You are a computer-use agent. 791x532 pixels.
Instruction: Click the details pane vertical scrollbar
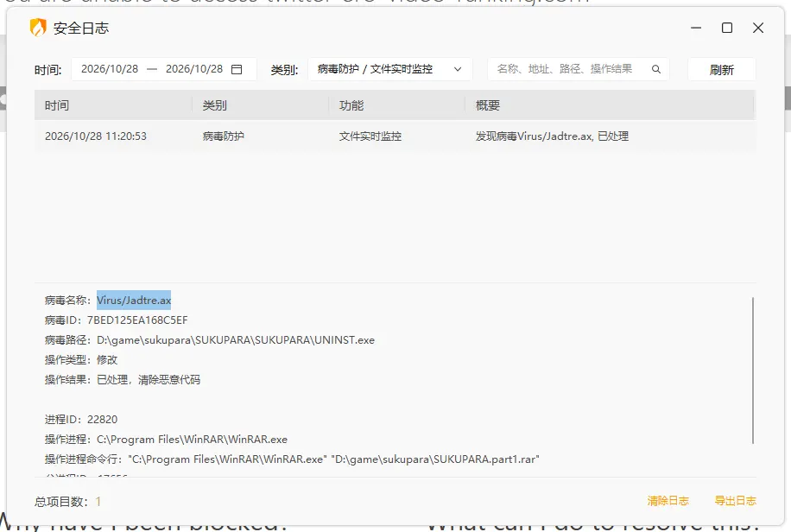click(753, 370)
